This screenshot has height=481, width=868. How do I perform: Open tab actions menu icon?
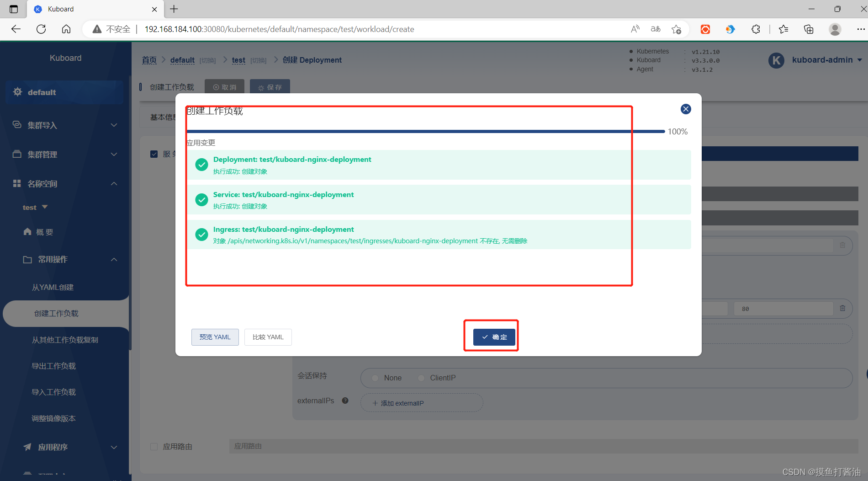coord(14,9)
